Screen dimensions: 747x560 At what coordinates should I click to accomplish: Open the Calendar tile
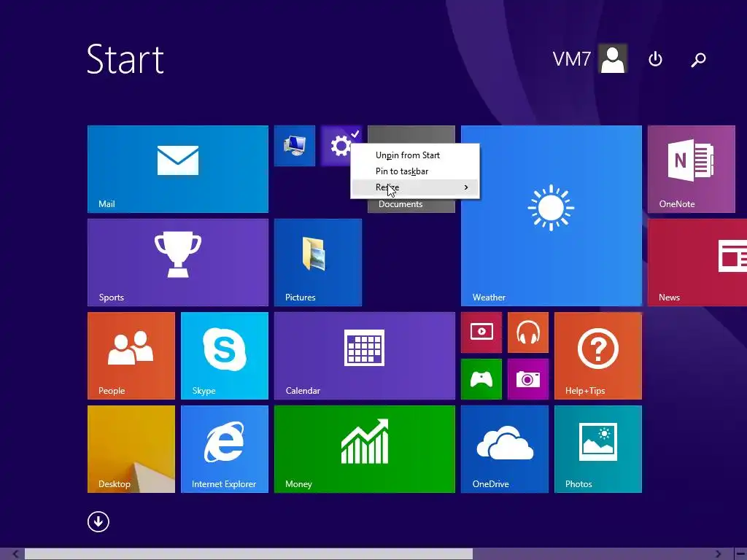pyautogui.click(x=365, y=356)
